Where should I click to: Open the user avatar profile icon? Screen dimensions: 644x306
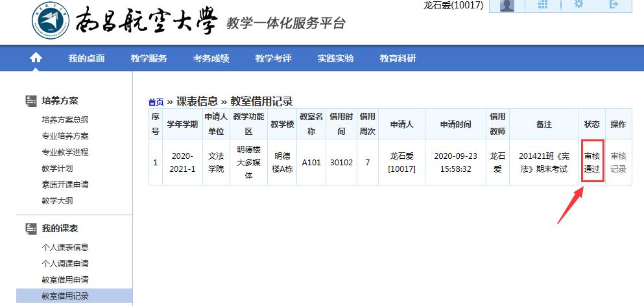tap(507, 5)
